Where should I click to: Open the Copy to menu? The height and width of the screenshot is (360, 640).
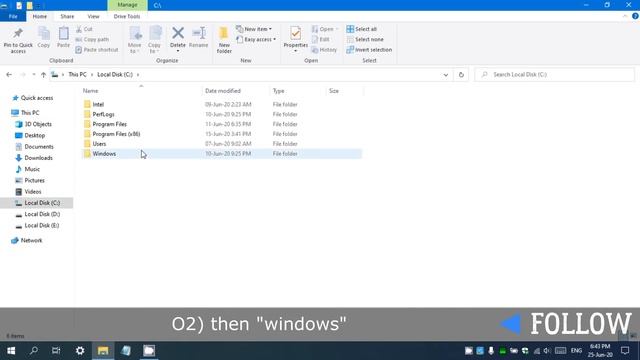click(x=155, y=40)
